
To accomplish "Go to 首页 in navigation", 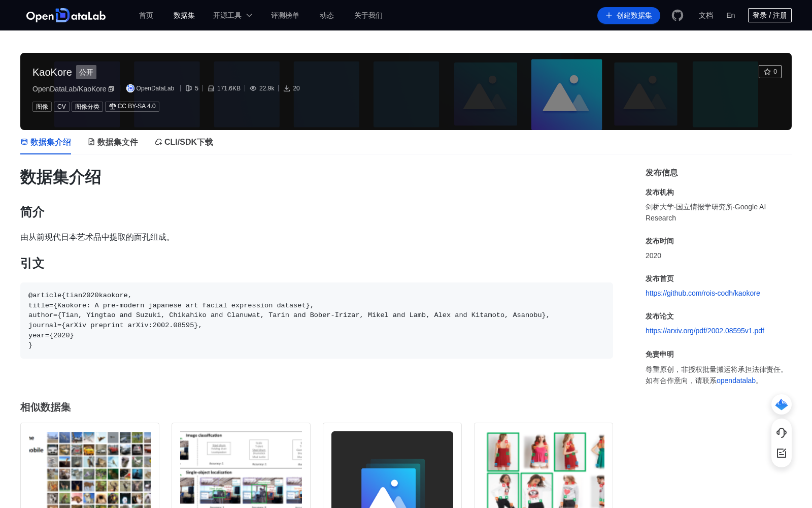I will point(146,15).
